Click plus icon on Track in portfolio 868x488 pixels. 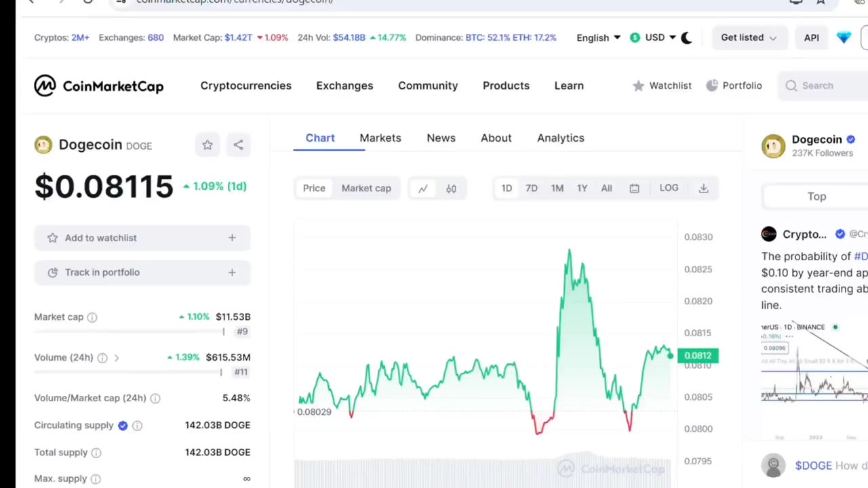pos(232,272)
